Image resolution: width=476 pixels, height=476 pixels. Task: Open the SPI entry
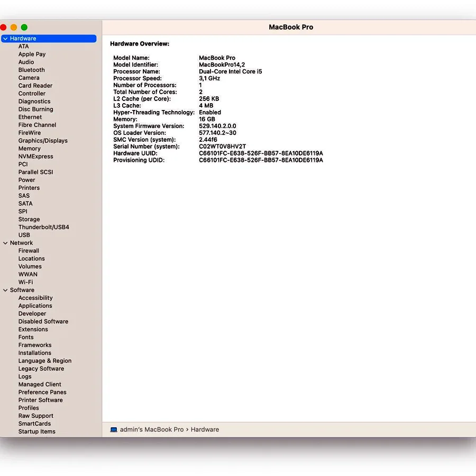23,212
